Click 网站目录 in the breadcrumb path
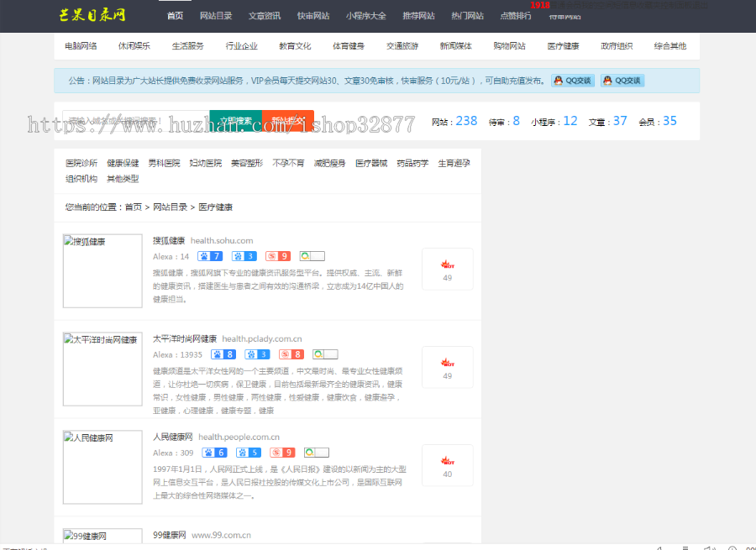Image resolution: width=756 pixels, height=550 pixels. (x=171, y=207)
